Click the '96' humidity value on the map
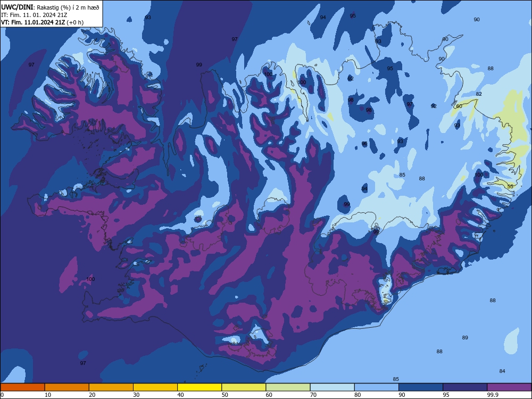This screenshot has height=399, width=532. (x=364, y=144)
